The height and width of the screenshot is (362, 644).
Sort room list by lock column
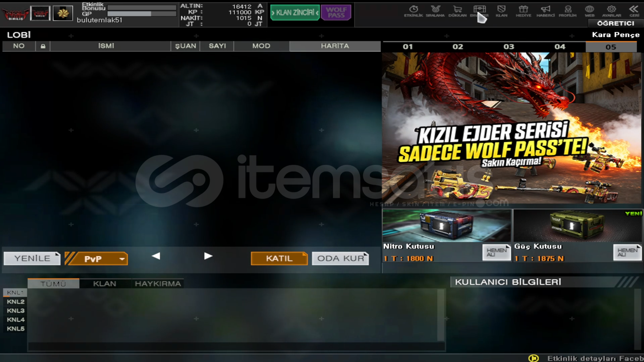click(43, 46)
